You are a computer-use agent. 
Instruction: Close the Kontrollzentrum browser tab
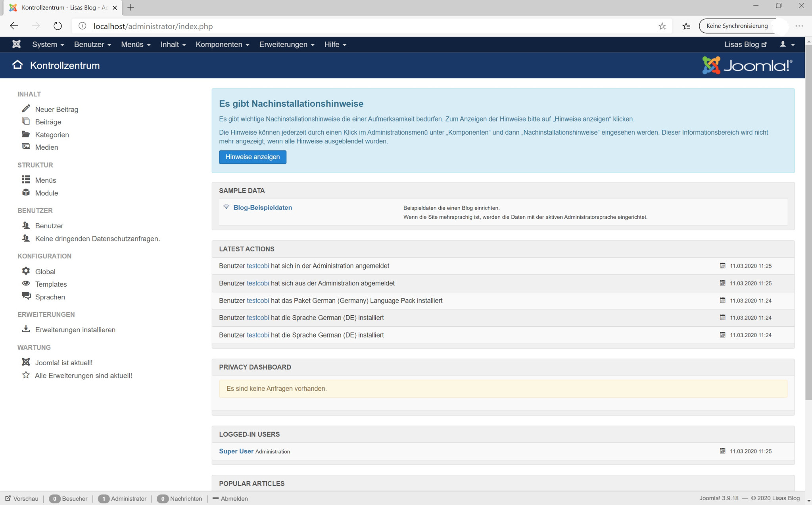pyautogui.click(x=115, y=8)
